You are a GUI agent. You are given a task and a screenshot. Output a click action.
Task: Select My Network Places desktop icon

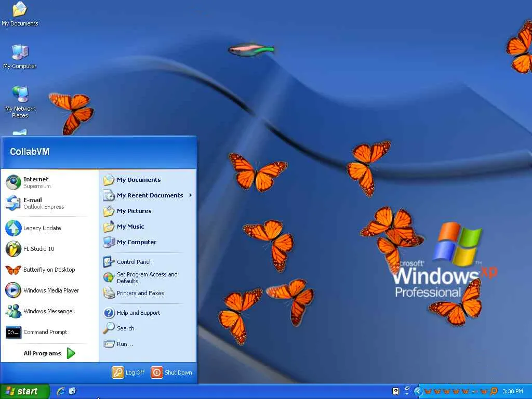pos(20,102)
